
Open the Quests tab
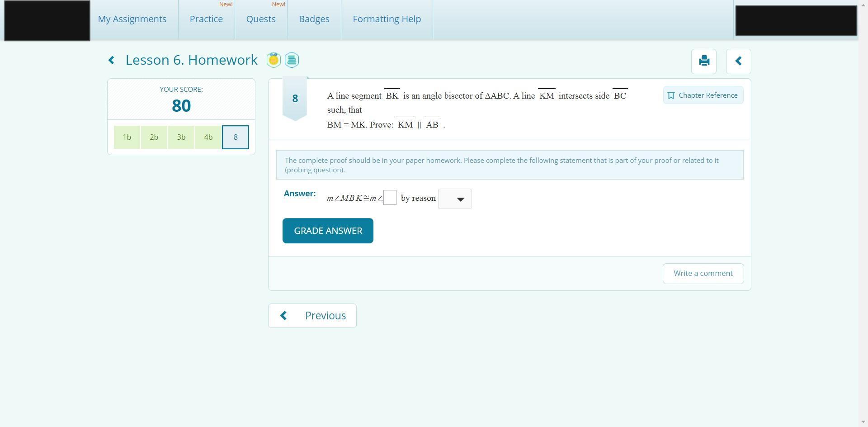point(261,19)
